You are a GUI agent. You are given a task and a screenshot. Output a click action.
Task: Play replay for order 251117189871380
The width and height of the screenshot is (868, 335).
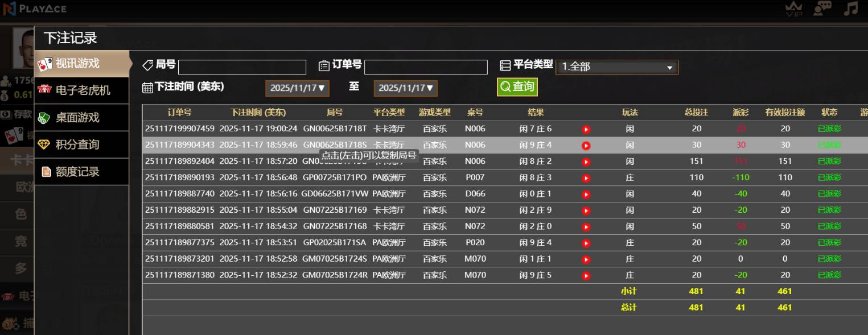[586, 276]
